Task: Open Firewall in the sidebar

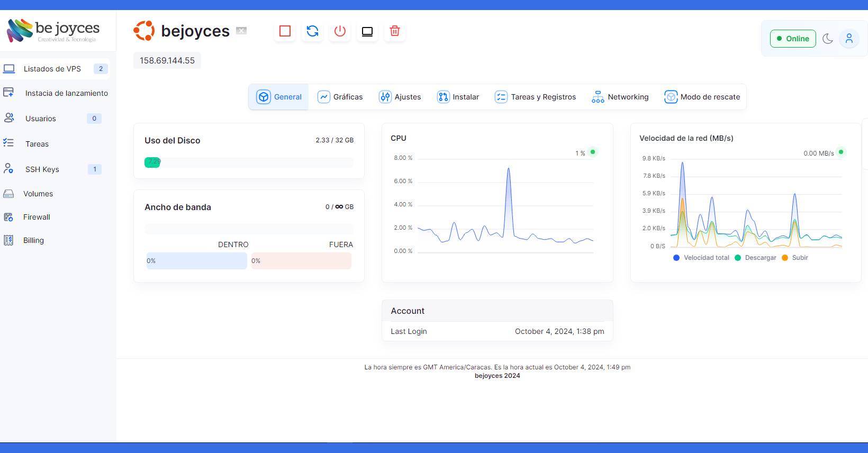Action: [x=37, y=217]
